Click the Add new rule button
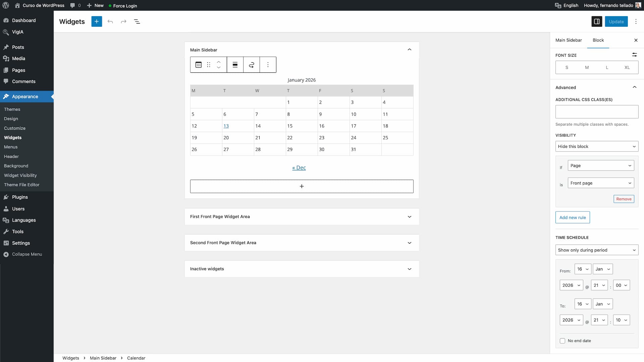The image size is (644, 362). point(573,218)
